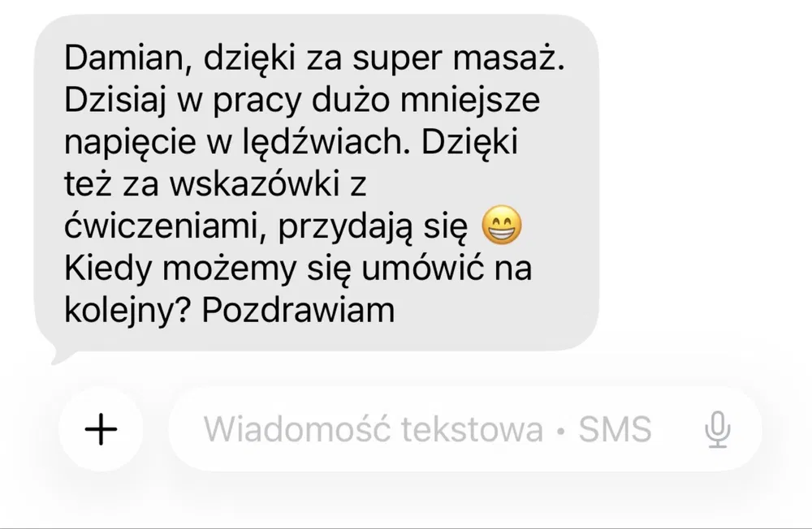Tap the message bubble tail corner
This screenshot has width=812, height=529.
pyautogui.click(x=61, y=357)
